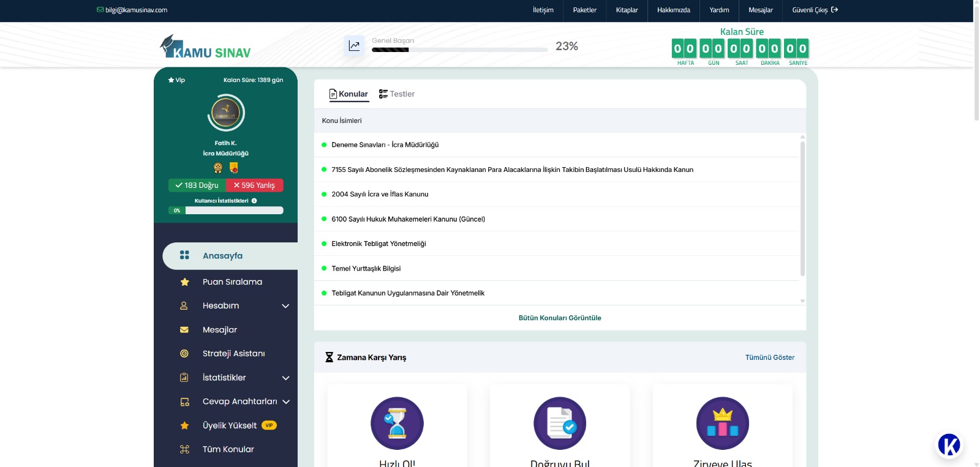Open the Doğruyu Bul document icon
This screenshot has height=467, width=980.
tap(560, 424)
